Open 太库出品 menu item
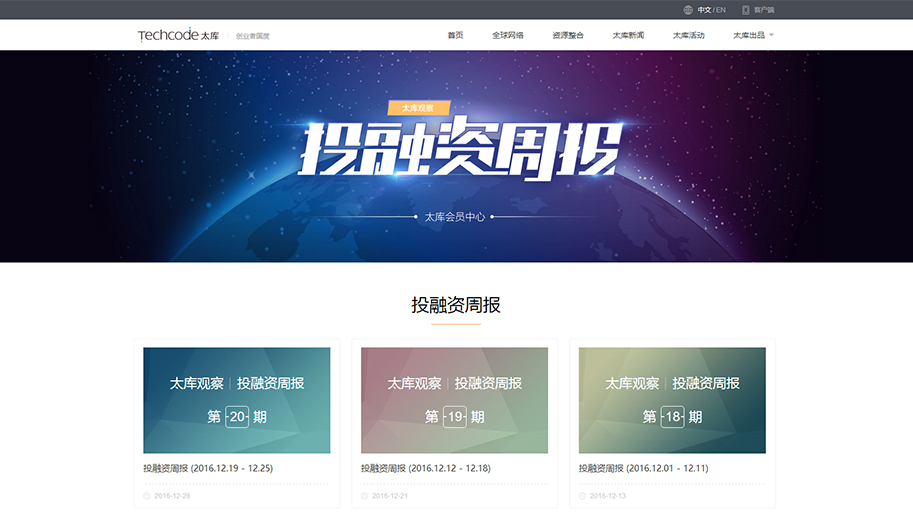This screenshot has width=913, height=513. click(749, 35)
